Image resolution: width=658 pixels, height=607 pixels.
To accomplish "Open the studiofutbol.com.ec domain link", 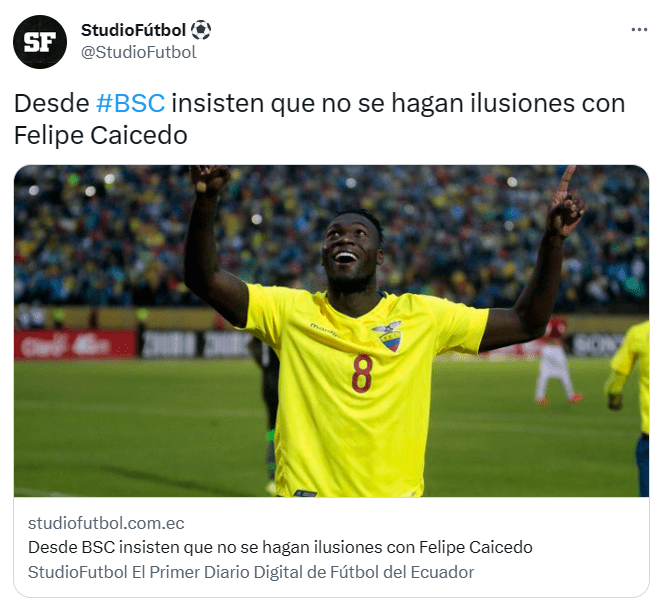I will [x=106, y=523].
